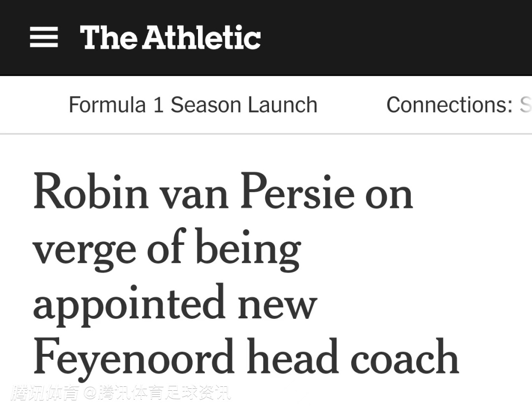
Task: Click the empty black header area right of logo
Action: 394,37
